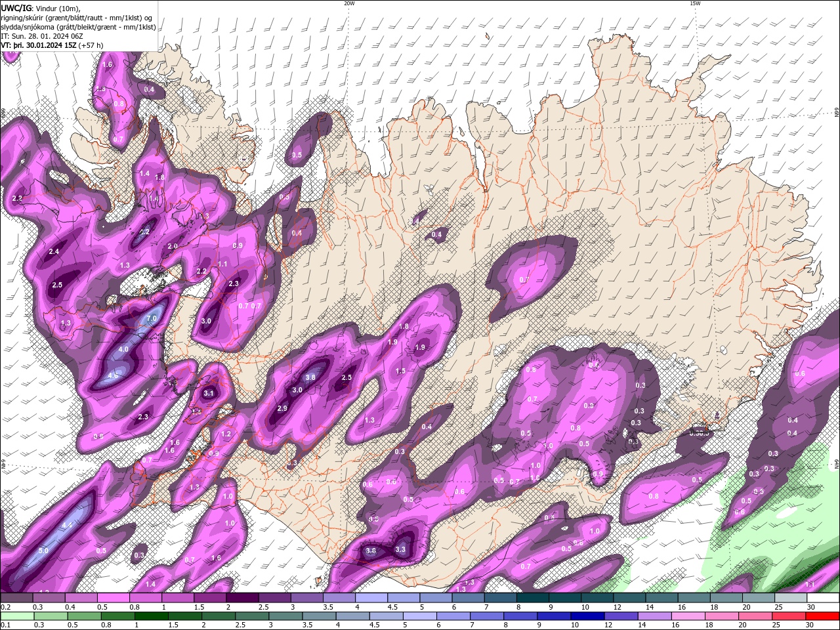Screen dimensions: 840x630
Task: Click the "3.8" precipitation value on the map
Action: [x=311, y=377]
